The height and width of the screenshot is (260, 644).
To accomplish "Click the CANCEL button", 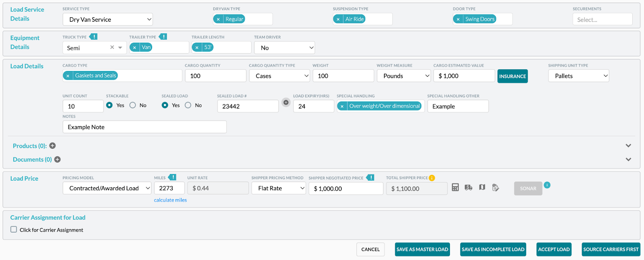I will [x=370, y=250].
